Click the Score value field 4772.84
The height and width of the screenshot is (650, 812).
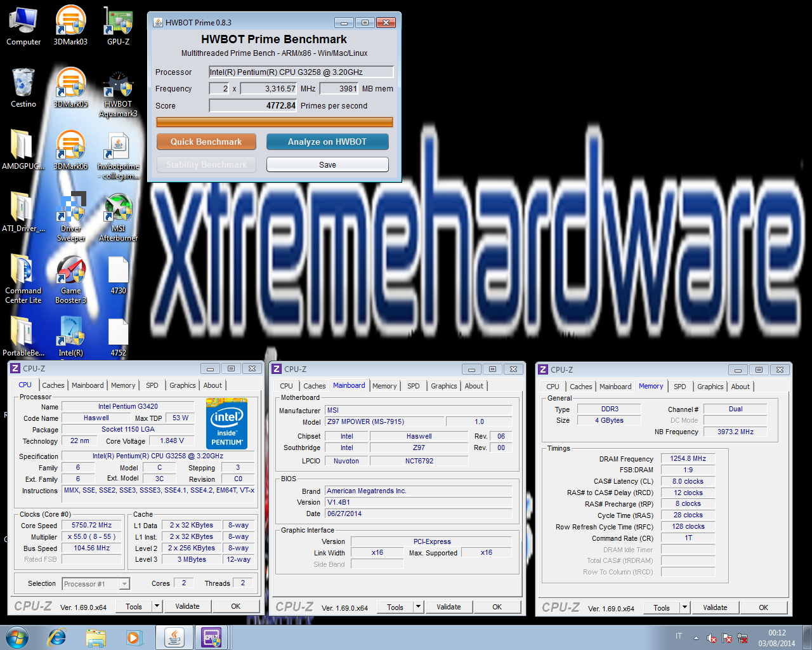(x=253, y=105)
